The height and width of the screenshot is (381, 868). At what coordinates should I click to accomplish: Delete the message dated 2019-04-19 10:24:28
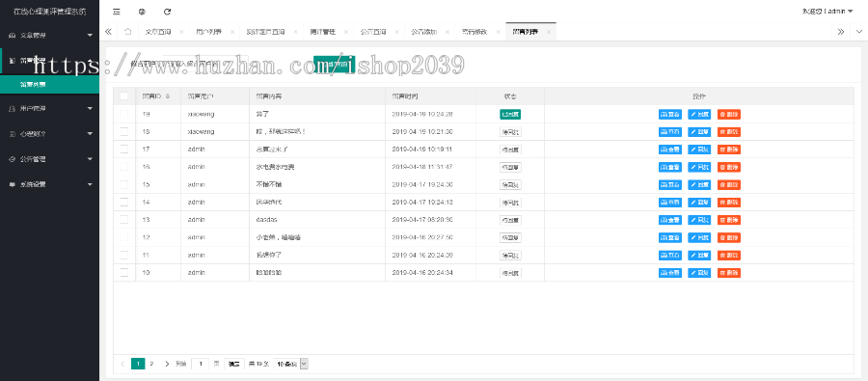tap(728, 114)
